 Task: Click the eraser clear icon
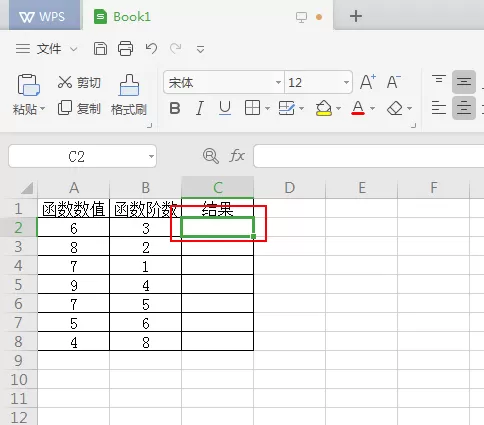click(x=395, y=108)
